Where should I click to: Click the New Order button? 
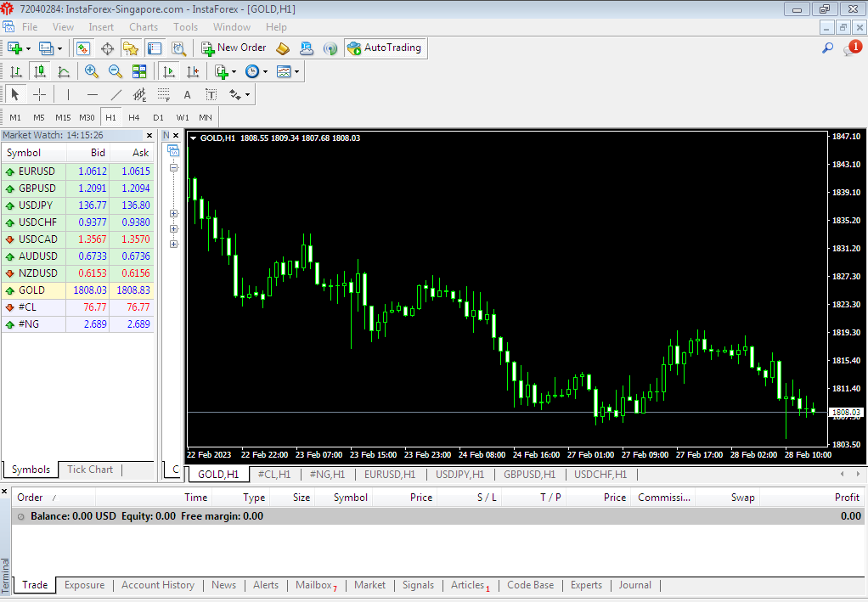(234, 48)
